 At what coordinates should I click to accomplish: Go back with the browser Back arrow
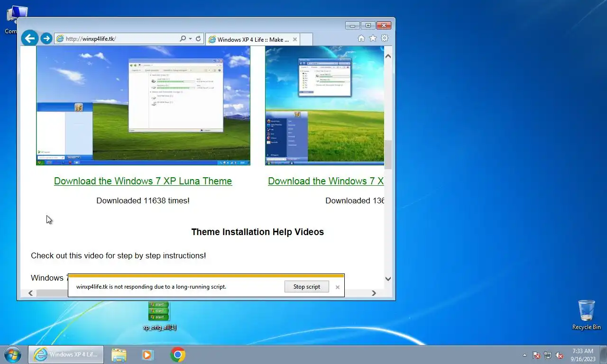(x=30, y=38)
